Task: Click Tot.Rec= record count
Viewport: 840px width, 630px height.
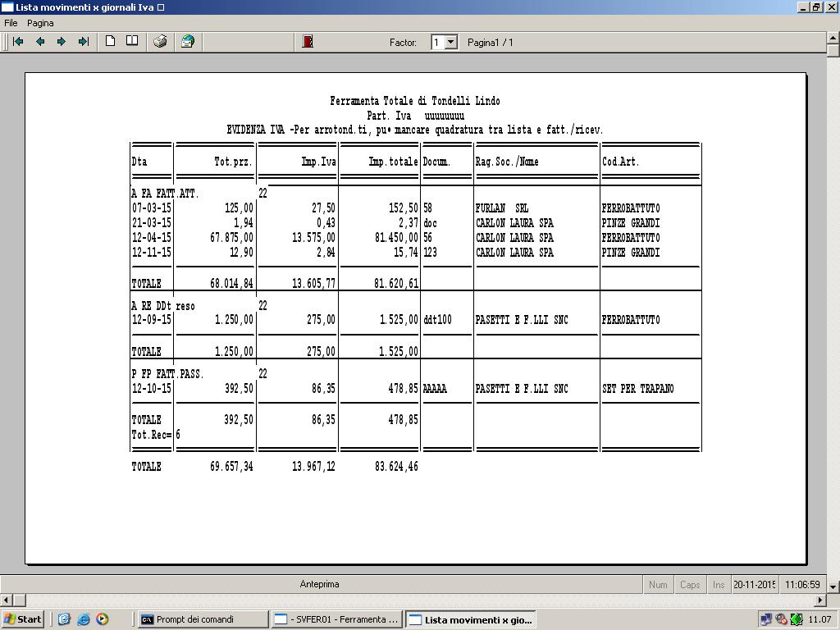Action: [156, 435]
